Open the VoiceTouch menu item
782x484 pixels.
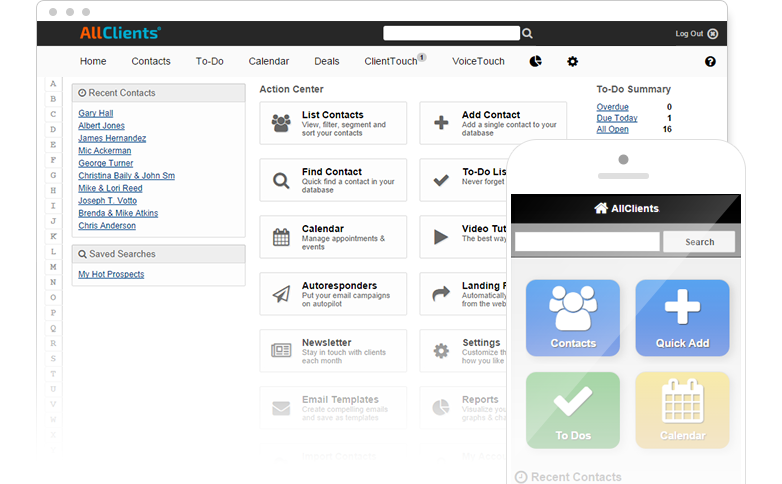click(478, 61)
